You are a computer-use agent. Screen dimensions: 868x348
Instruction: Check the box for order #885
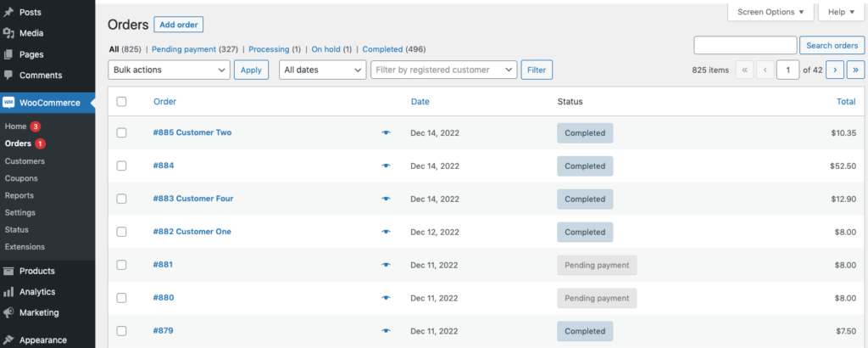click(x=122, y=133)
